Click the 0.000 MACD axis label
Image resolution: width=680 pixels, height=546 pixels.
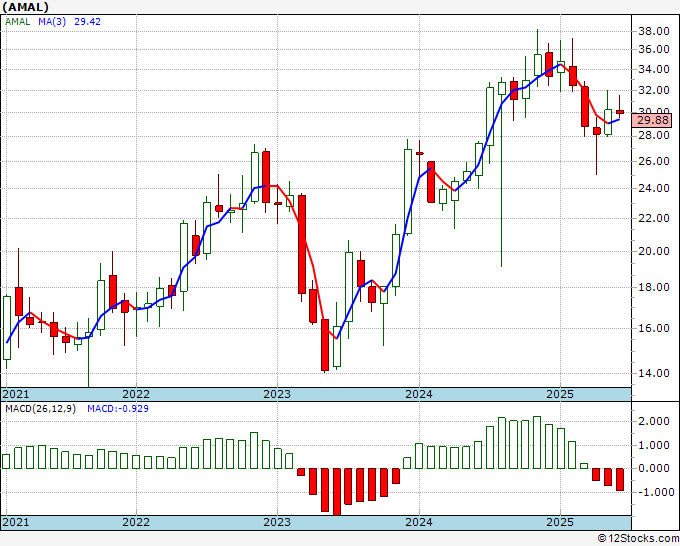point(656,468)
